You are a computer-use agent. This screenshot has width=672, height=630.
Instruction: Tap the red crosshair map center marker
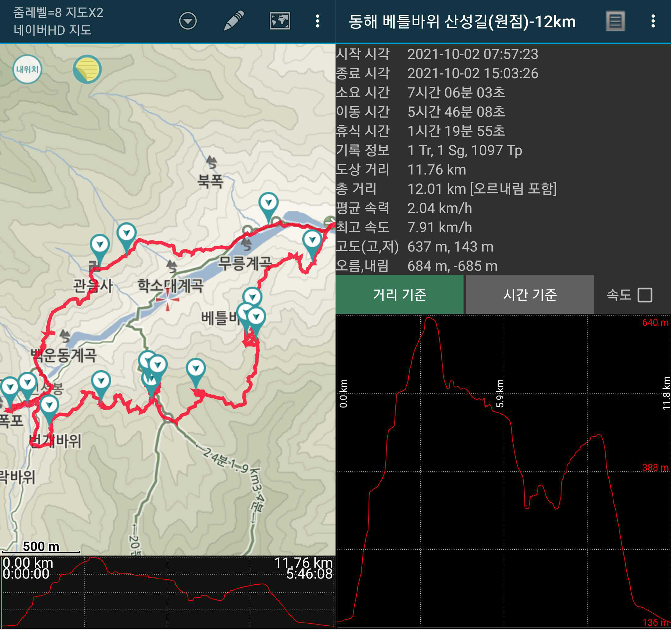167,300
